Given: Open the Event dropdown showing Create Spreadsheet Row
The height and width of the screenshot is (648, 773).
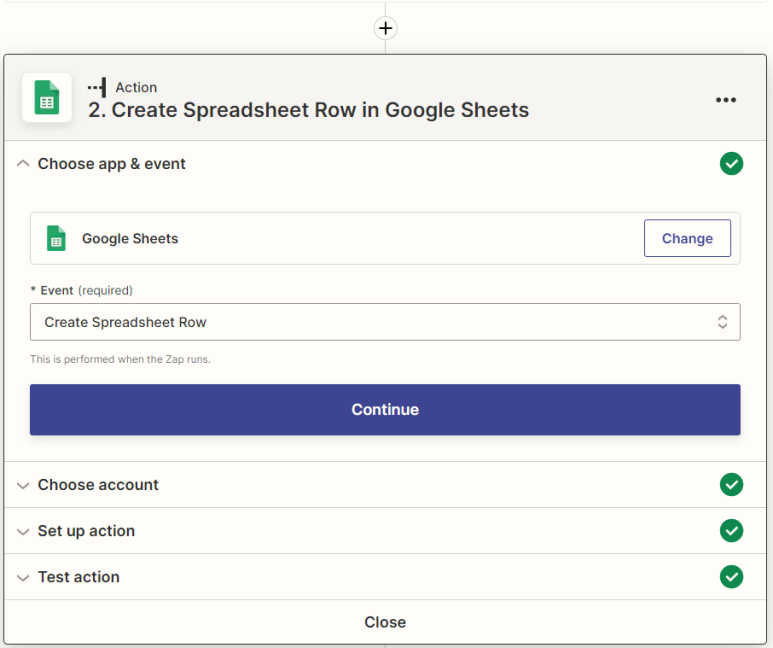Looking at the screenshot, I should [385, 322].
